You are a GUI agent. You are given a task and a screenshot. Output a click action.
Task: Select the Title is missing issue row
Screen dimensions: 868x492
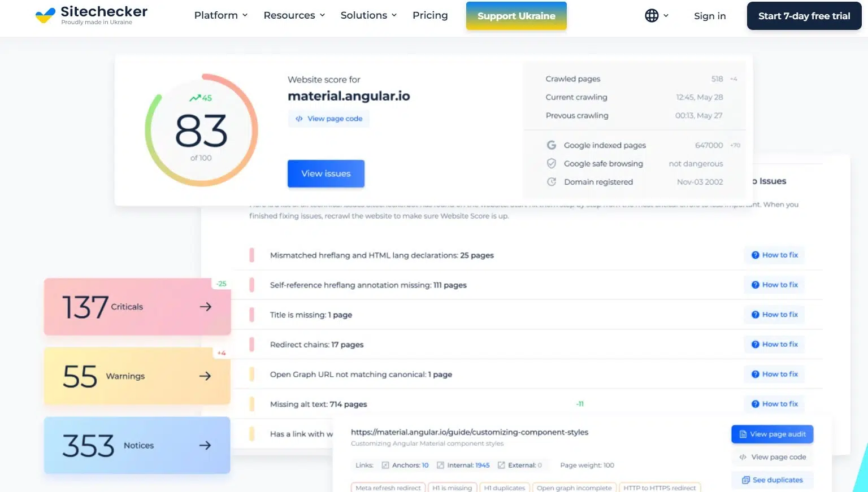click(528, 315)
